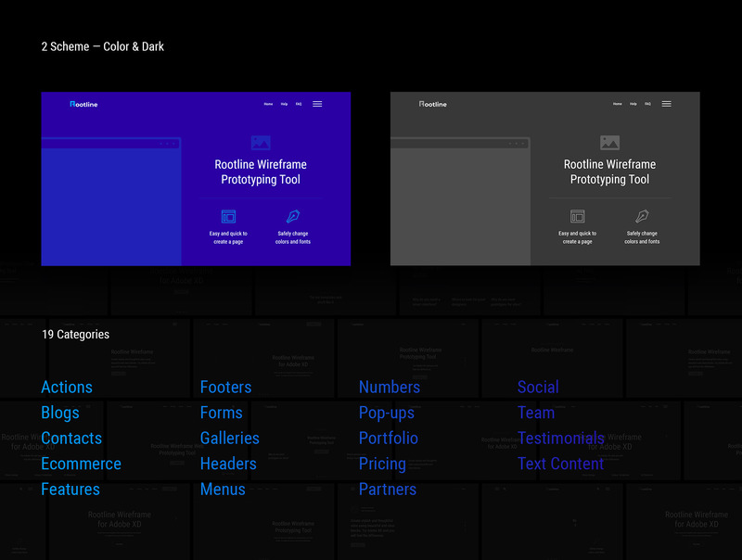Select Help in dark preview navigation

tap(633, 104)
